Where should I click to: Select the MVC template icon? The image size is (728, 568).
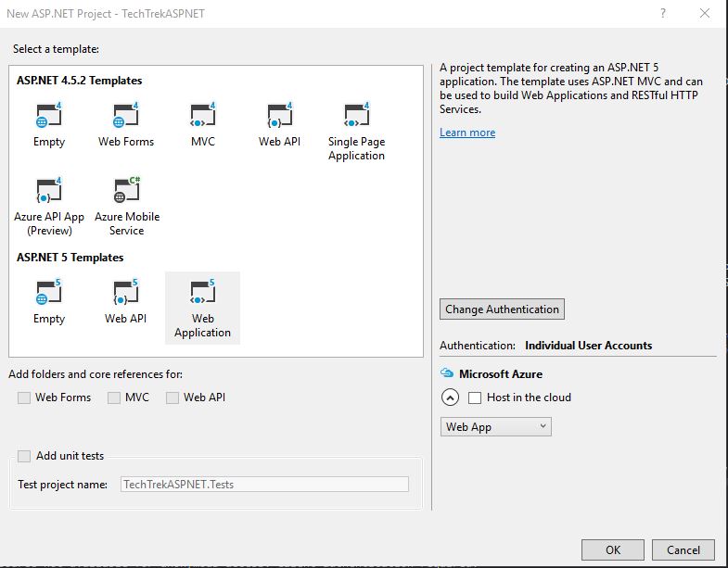pyautogui.click(x=203, y=115)
